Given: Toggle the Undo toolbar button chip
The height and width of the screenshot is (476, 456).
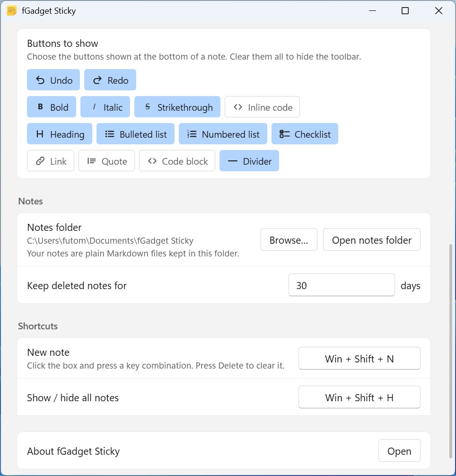Looking at the screenshot, I should [x=53, y=80].
